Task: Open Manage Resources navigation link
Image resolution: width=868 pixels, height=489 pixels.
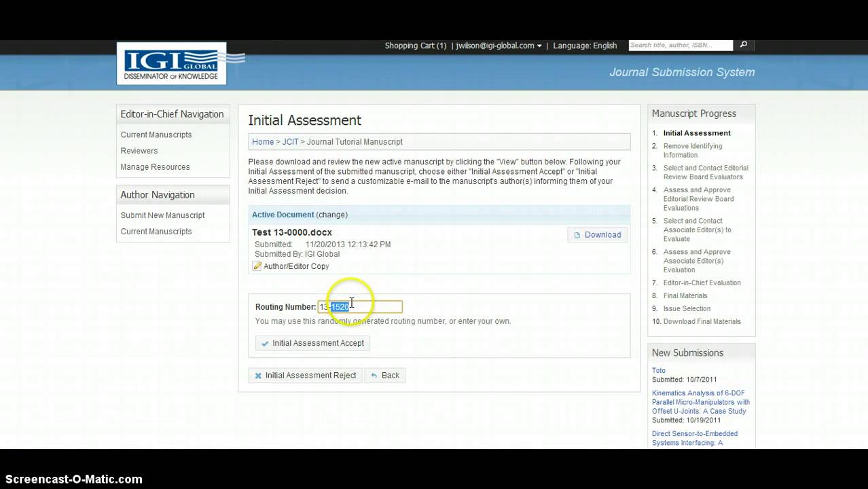Action: click(155, 167)
